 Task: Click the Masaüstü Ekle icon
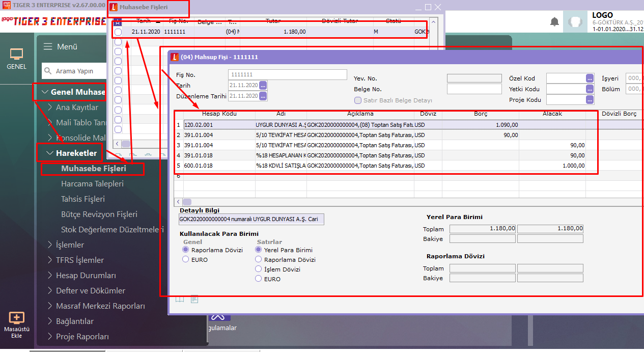tap(17, 318)
